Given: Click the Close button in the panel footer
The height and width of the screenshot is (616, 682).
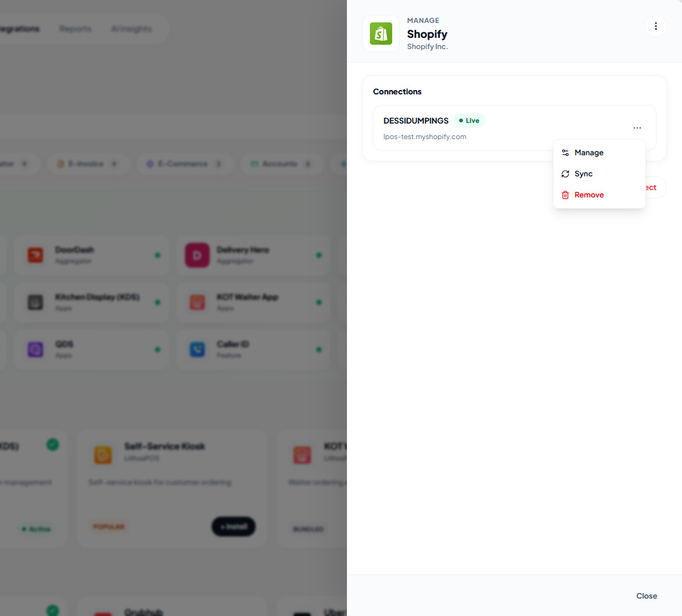Looking at the screenshot, I should (647, 596).
